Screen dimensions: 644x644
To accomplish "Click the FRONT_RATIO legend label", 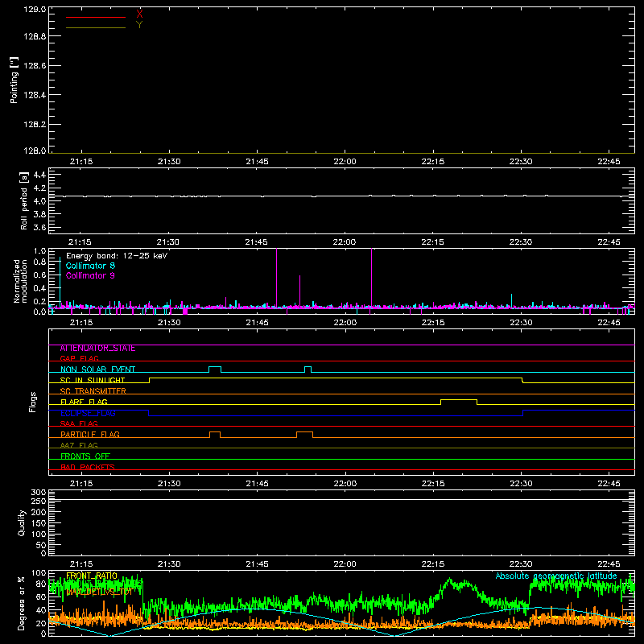I will tap(92, 576).
